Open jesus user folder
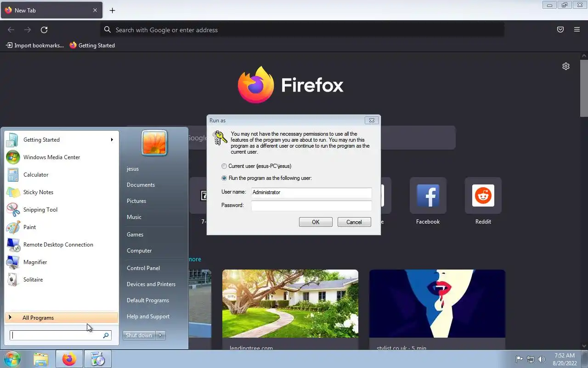The height and width of the screenshot is (368, 588). 133,169
